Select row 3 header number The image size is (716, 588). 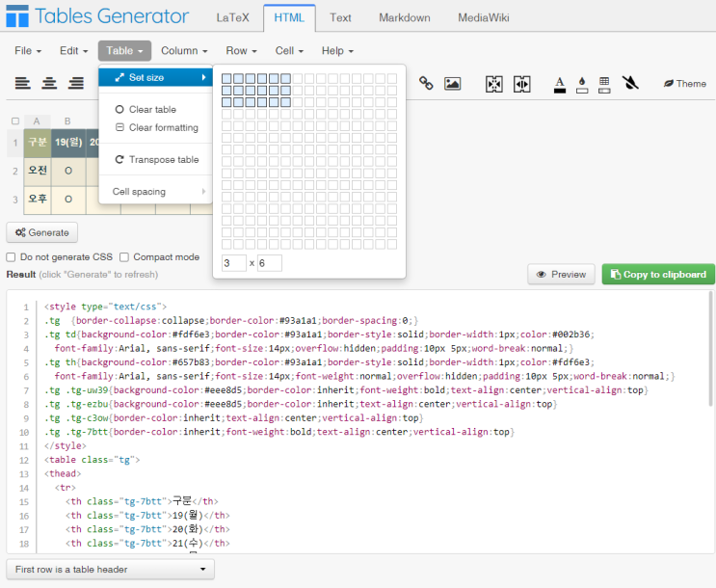coord(15,200)
